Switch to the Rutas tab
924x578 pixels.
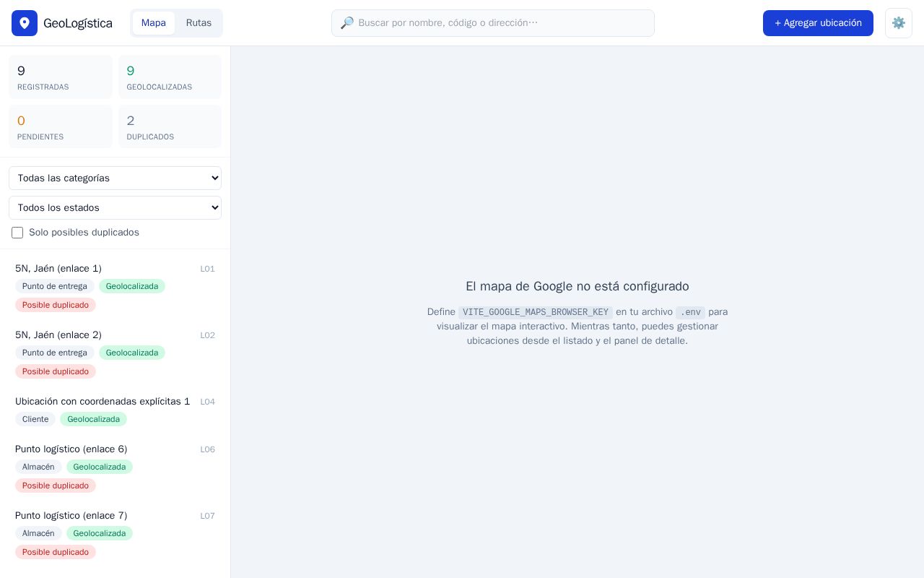pos(199,23)
